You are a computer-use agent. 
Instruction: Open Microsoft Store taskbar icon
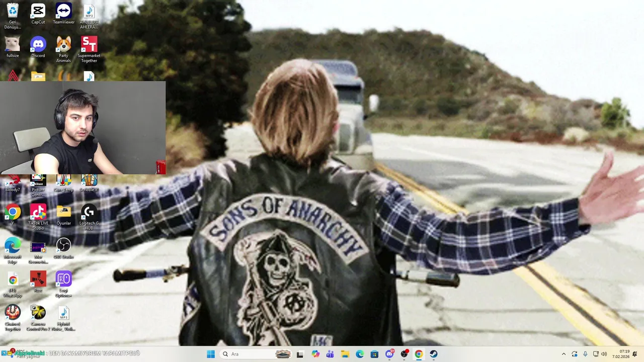click(374, 354)
